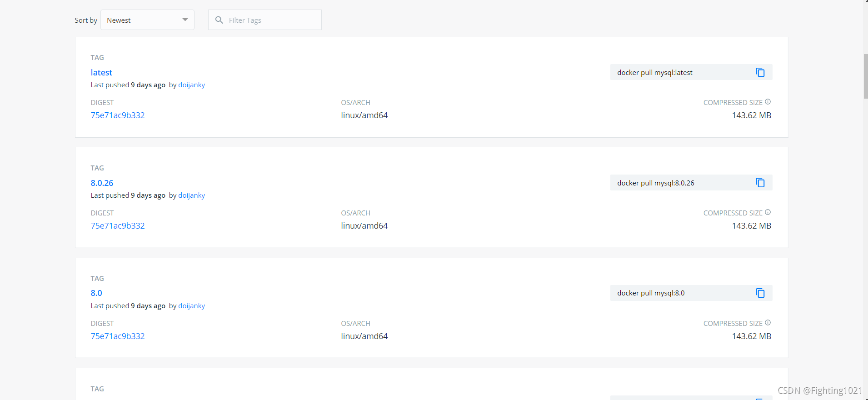
Task: Click the docker pull mysql:8.0.26 command text
Action: (656, 183)
